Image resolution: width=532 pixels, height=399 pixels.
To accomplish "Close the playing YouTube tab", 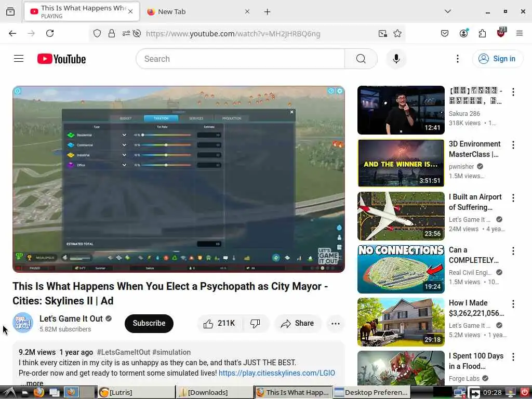I will (130, 11).
